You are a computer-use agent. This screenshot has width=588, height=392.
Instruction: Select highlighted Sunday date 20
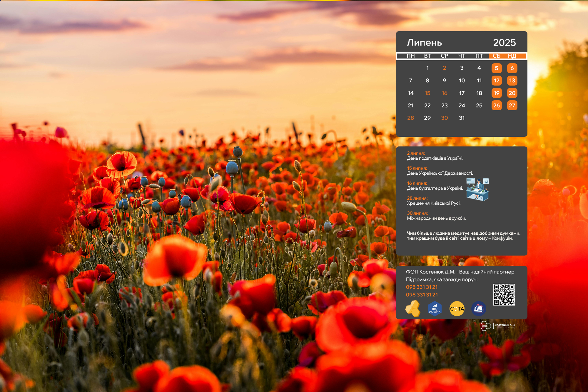512,93
